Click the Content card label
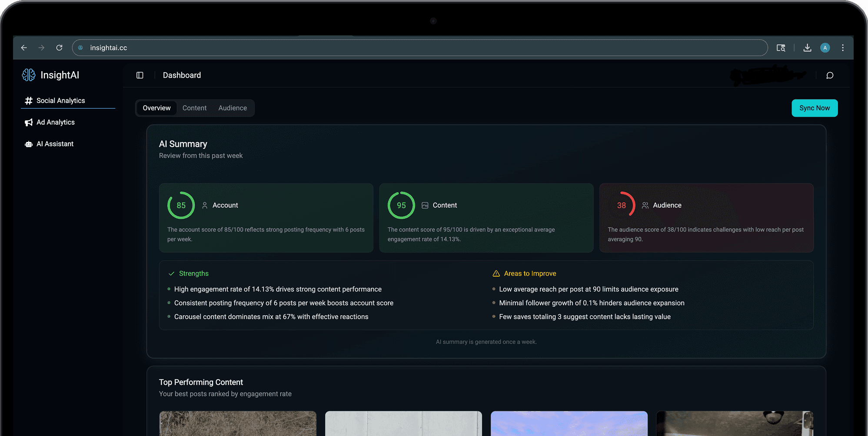The width and height of the screenshot is (868, 436). [445, 205]
